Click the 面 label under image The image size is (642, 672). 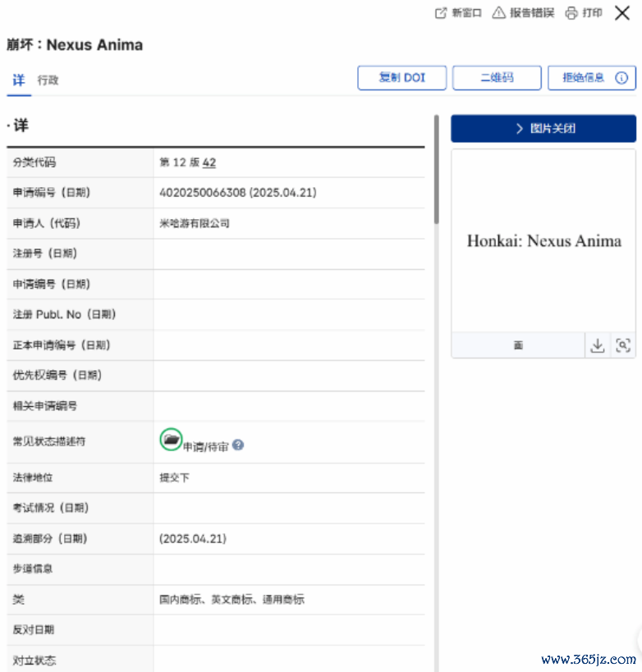[x=518, y=345]
